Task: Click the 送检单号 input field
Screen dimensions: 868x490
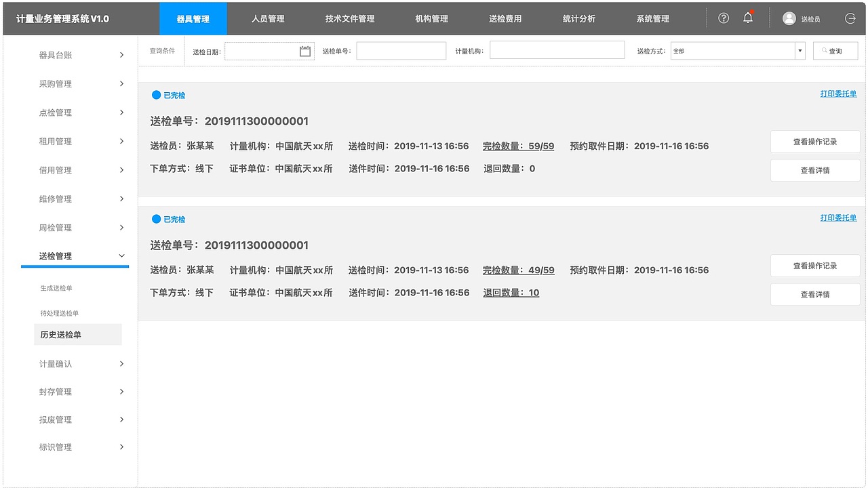Action: click(401, 51)
